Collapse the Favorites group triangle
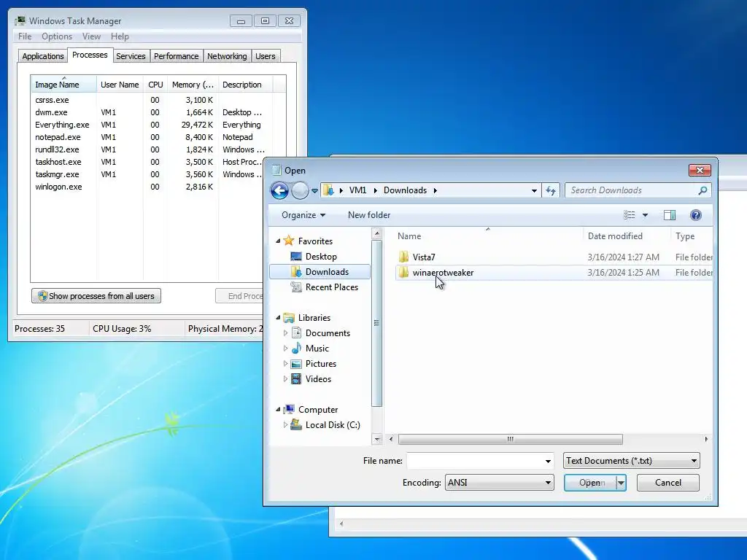The width and height of the screenshot is (747, 560). coord(278,241)
